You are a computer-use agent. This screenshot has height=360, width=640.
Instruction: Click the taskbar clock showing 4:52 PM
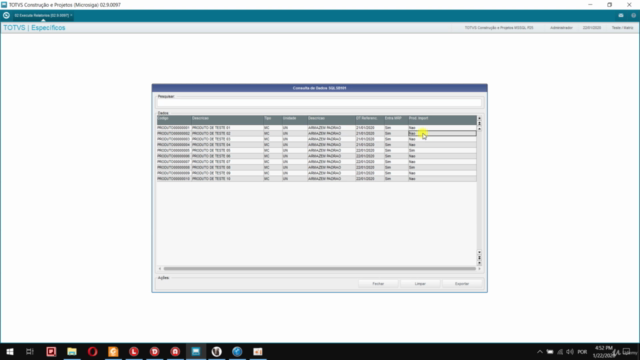[603, 351]
